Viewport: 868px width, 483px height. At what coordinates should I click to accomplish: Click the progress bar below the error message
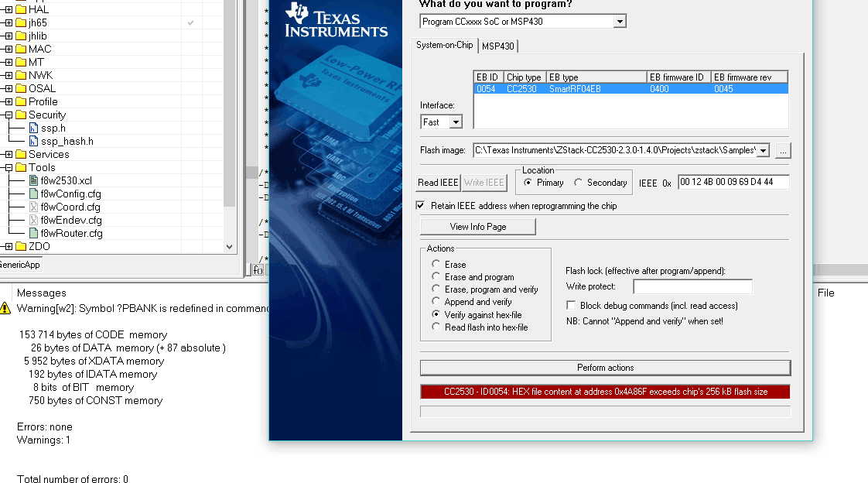(x=605, y=412)
